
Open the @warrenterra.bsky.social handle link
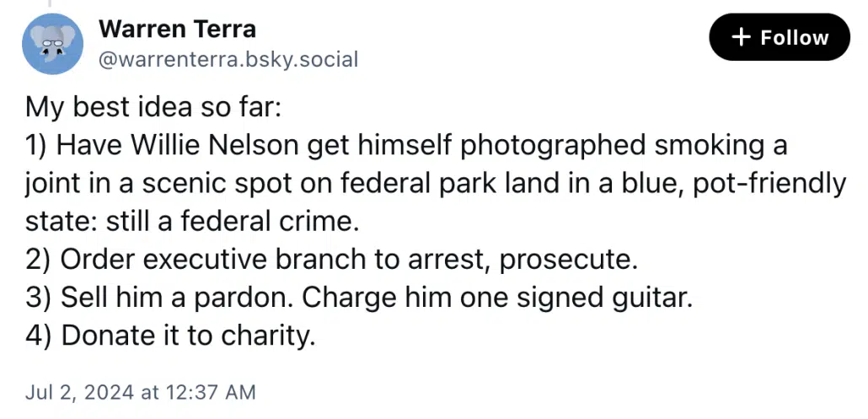point(228,59)
